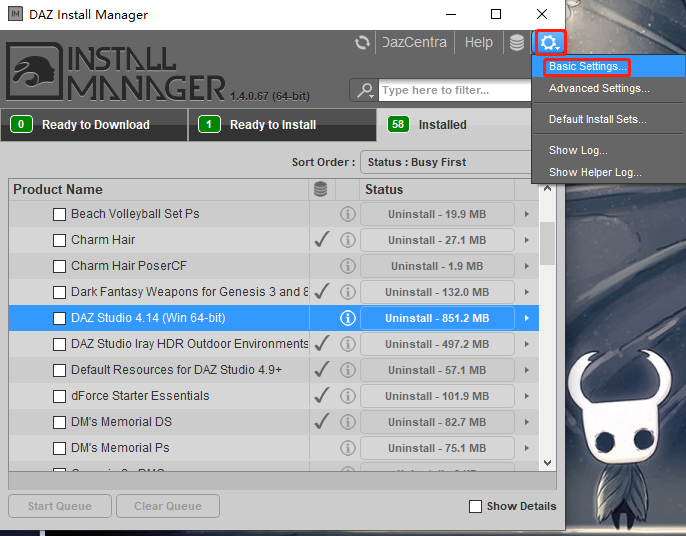Click the DAZ Install Manager logo
Viewport: 686px width, 536px height.
coord(116,71)
